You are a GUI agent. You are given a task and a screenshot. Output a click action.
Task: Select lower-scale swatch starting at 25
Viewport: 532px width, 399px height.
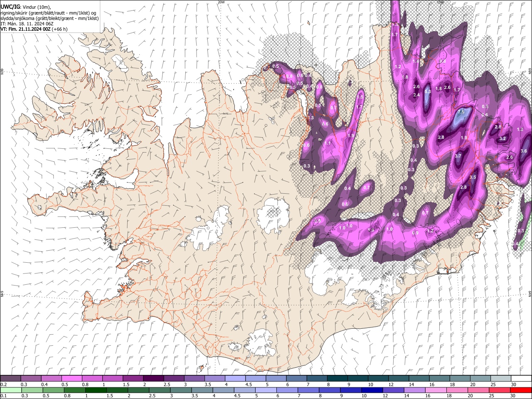[x=499, y=390]
